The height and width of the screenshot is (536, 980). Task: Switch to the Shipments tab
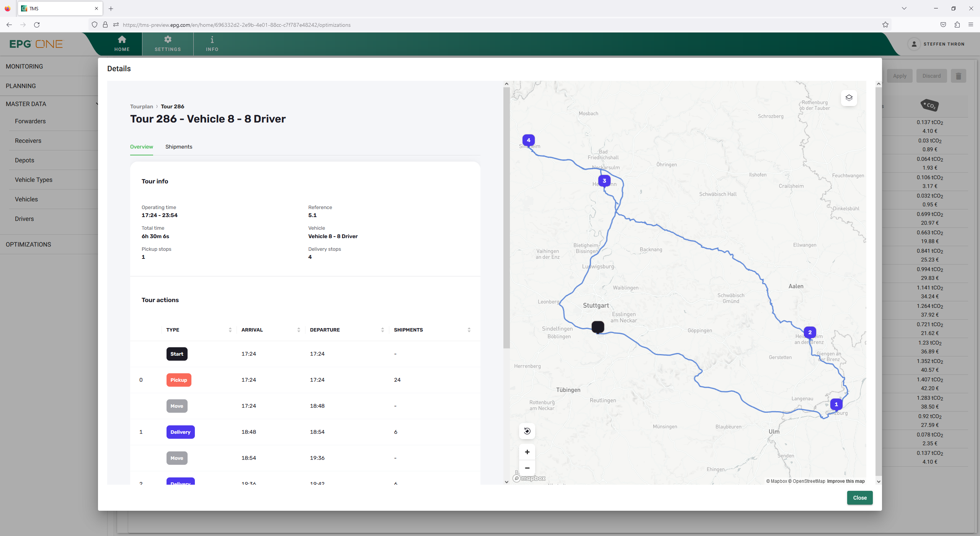pyautogui.click(x=179, y=147)
